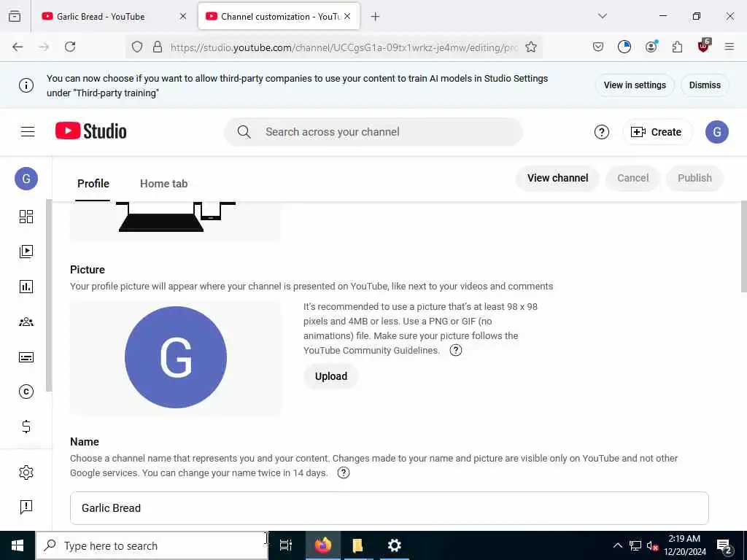Click the site lock icon in address bar
747x560 pixels.
pyautogui.click(x=158, y=47)
